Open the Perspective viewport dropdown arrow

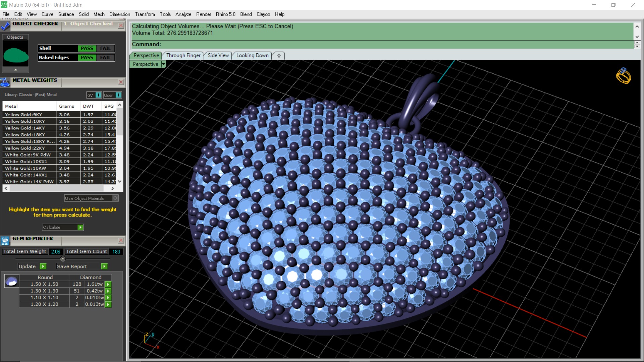[164, 64]
